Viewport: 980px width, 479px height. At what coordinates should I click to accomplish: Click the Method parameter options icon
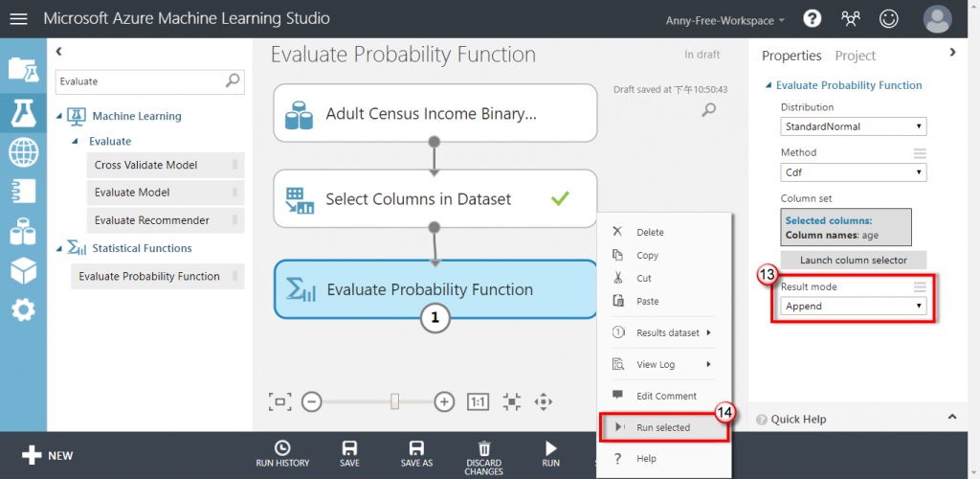click(x=920, y=153)
